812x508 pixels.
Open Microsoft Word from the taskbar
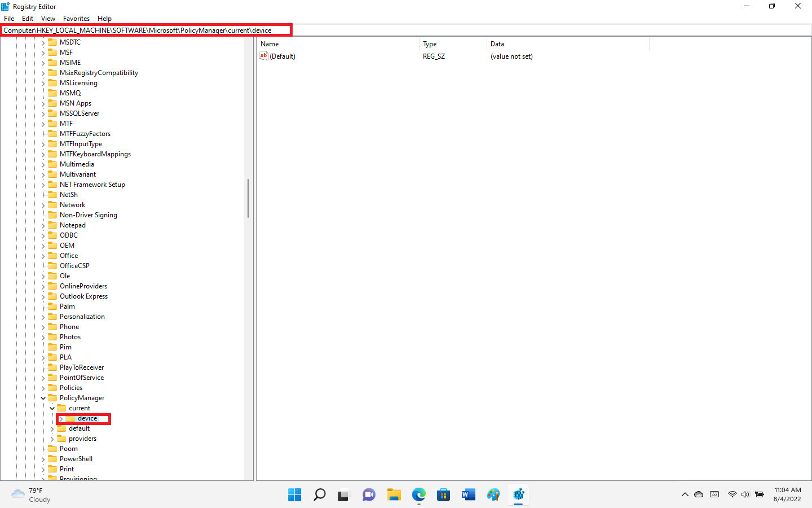coord(468,495)
